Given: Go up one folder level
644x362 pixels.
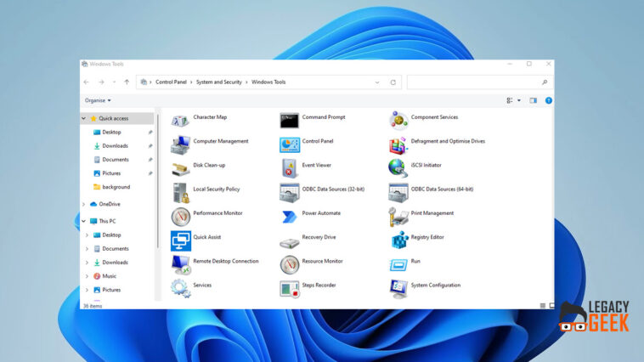Looking at the screenshot, I should click(x=127, y=82).
